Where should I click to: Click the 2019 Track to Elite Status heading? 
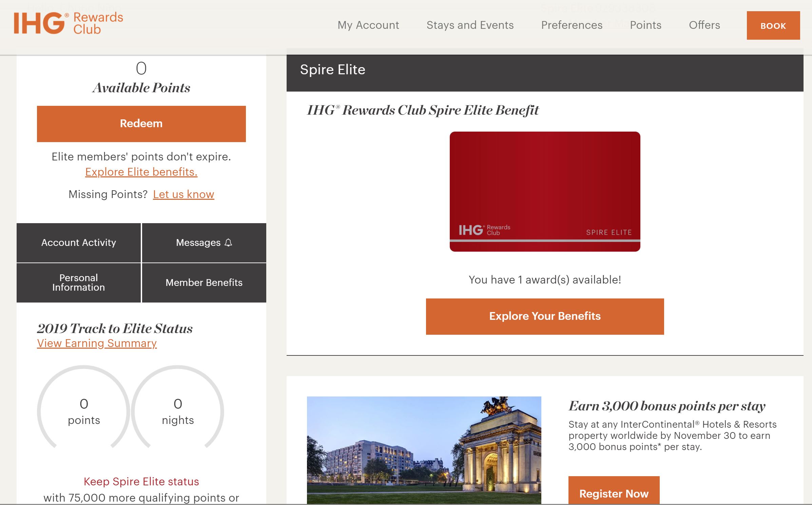pos(115,329)
